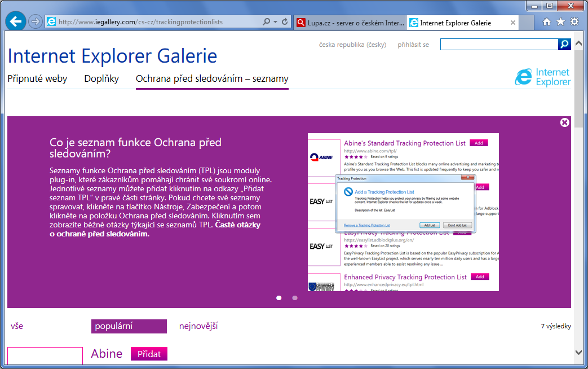588x369 pixels.
Task: Select the second carousel dot
Action: [x=295, y=298]
